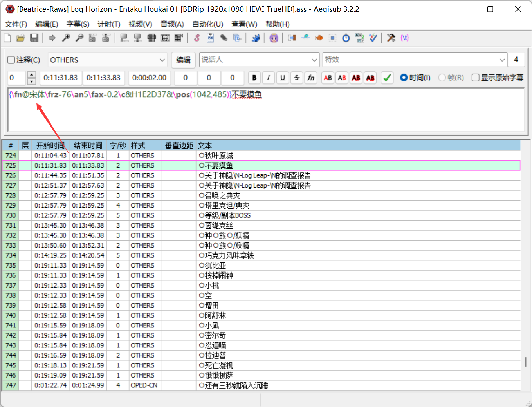Click the subtitle grid vertical scrollbar thumb
532x407 pixels.
pyautogui.click(x=525, y=362)
